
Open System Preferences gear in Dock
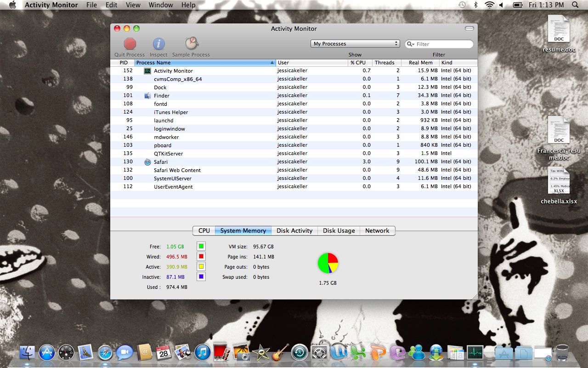click(x=319, y=353)
